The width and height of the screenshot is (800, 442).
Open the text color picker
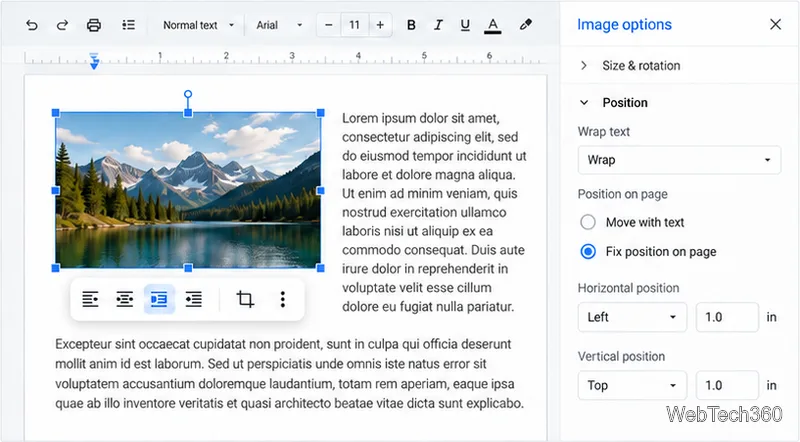pyautogui.click(x=492, y=26)
